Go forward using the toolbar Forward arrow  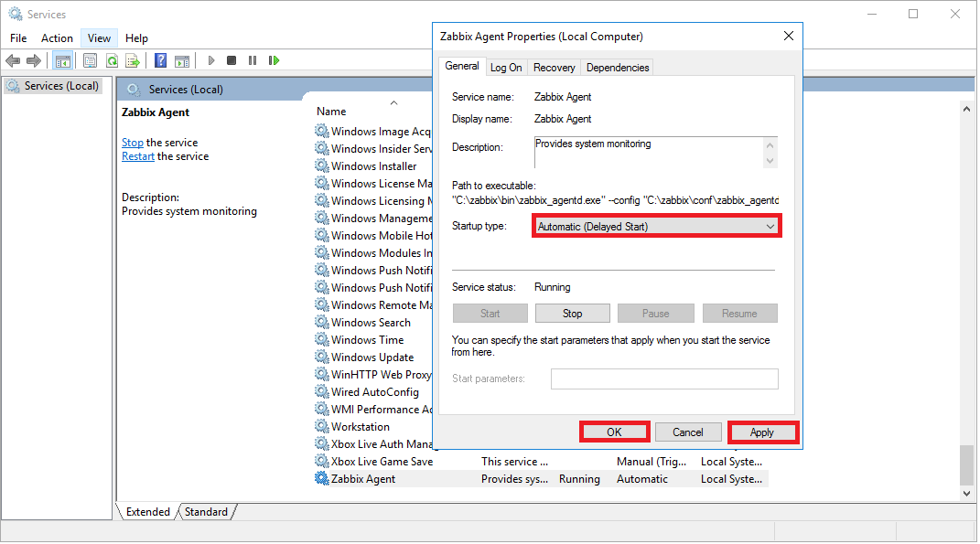[x=34, y=60]
